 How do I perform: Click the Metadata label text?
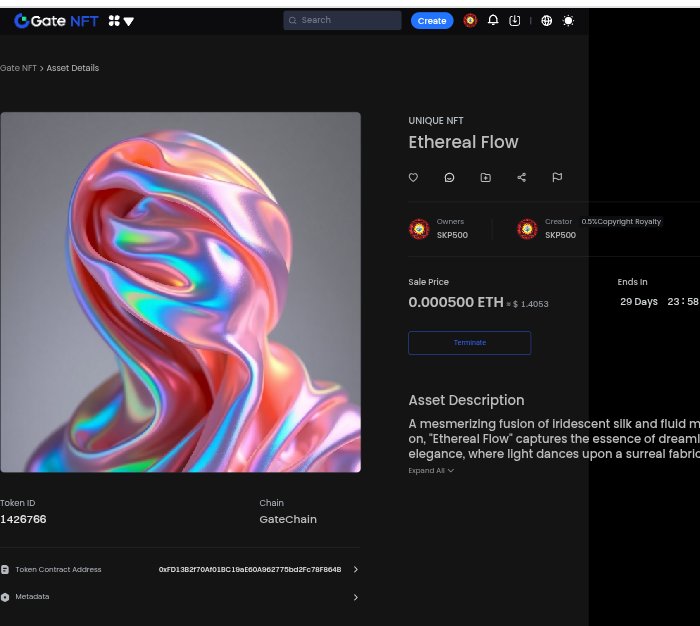coord(32,597)
